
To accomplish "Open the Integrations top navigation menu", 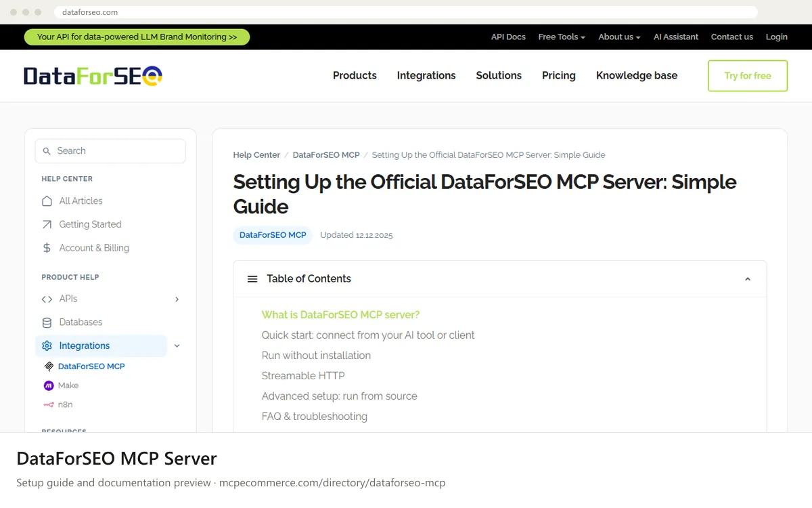I will click(426, 76).
